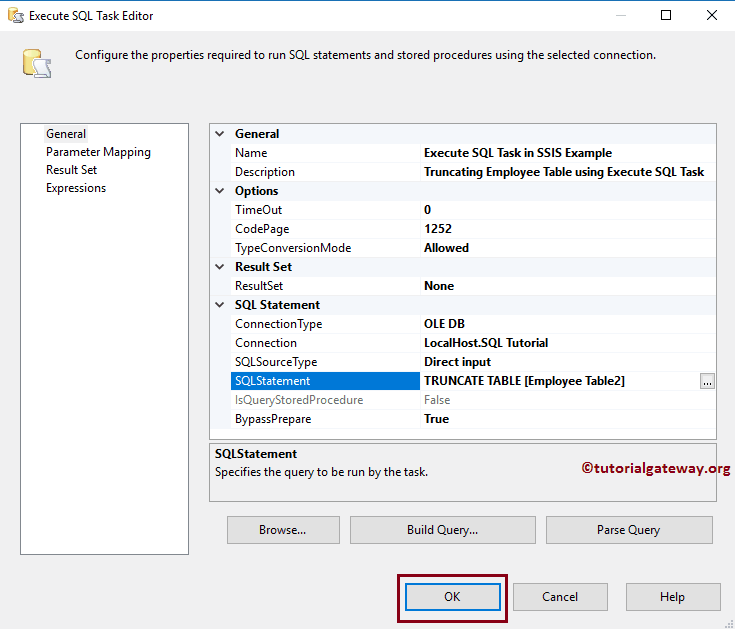735x629 pixels.
Task: Click the SQL Statement group header text
Action: (278, 305)
